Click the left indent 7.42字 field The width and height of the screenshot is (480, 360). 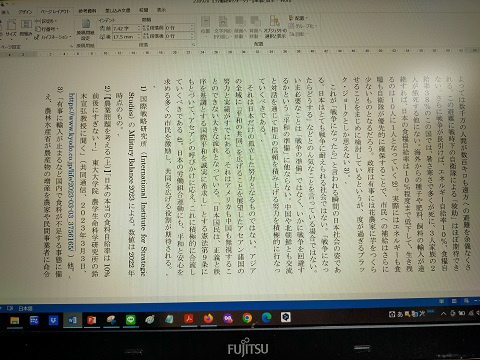pyautogui.click(x=126, y=28)
